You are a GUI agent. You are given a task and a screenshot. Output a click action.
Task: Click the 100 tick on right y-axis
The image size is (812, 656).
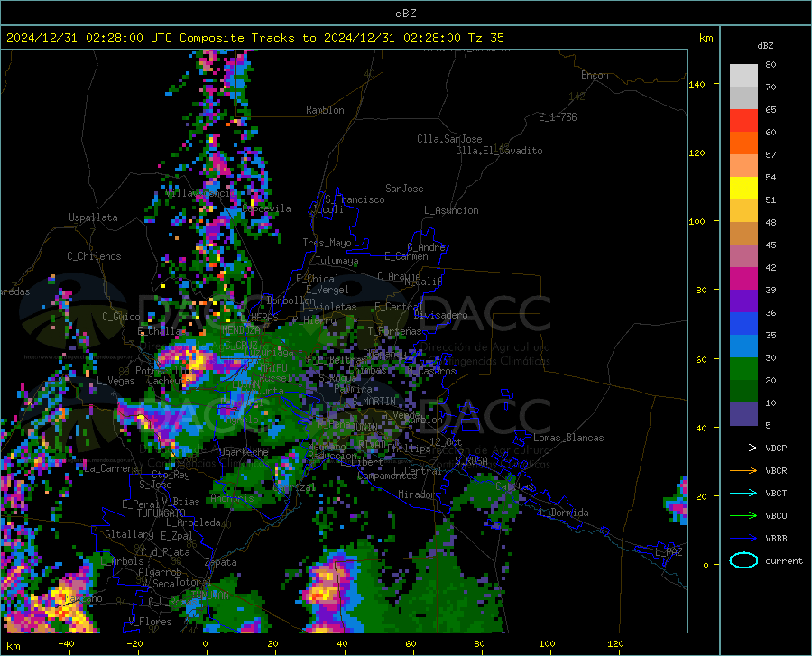pos(697,221)
